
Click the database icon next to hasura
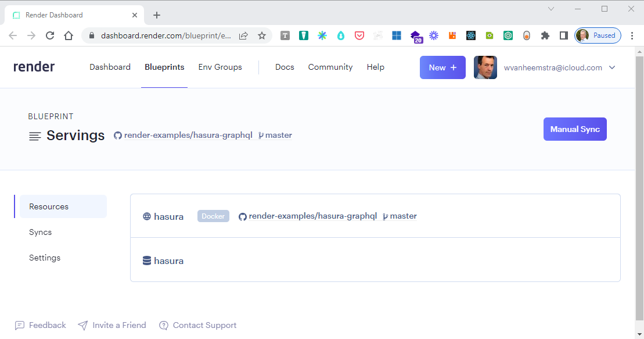tap(146, 260)
